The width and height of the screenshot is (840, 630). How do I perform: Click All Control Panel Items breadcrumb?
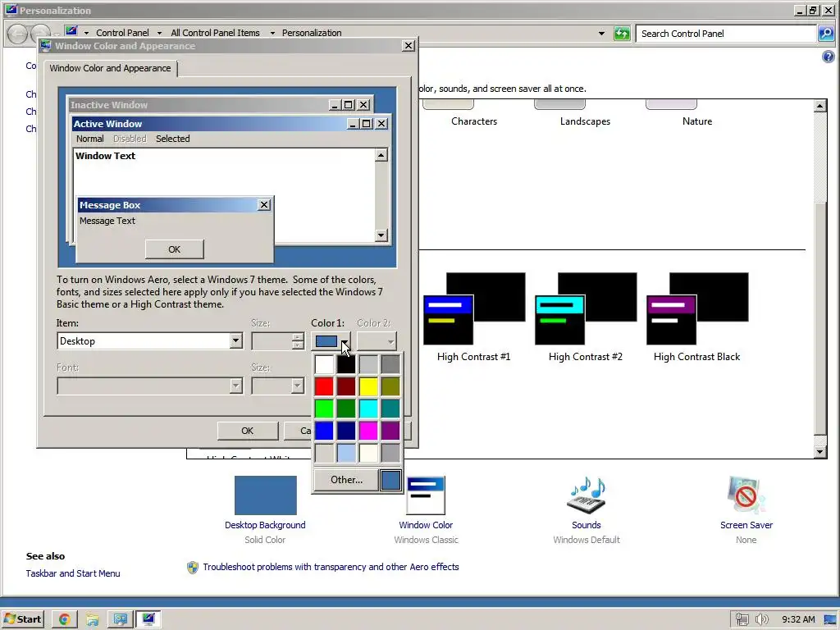215,33
